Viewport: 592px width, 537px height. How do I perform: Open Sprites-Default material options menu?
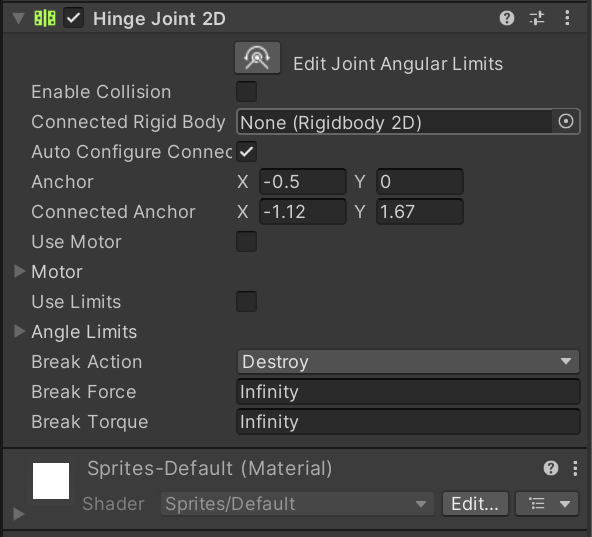pos(575,468)
